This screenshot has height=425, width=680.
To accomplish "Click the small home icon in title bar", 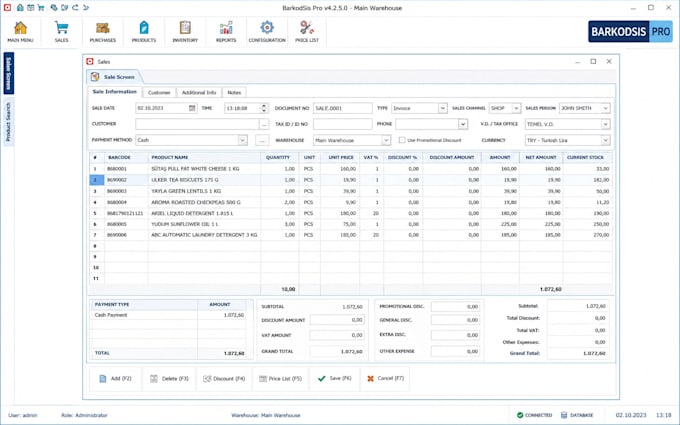I will tap(20, 8).
